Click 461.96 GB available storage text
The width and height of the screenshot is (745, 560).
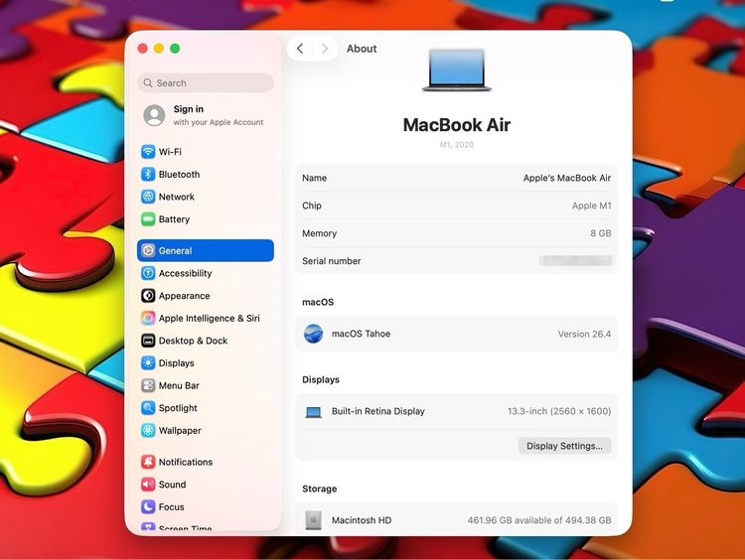(x=539, y=520)
